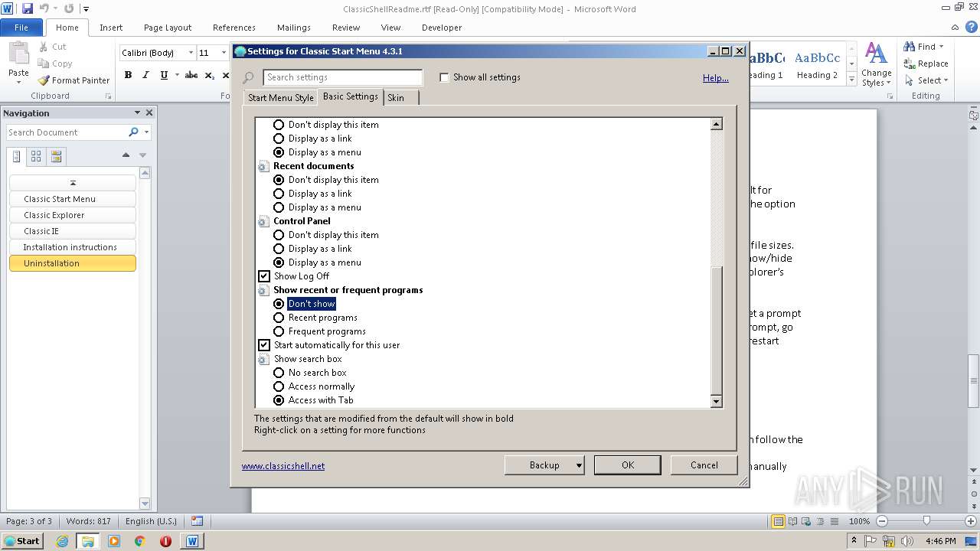
Task: Toggle Italic formatting in Word ribbon
Action: (x=145, y=75)
